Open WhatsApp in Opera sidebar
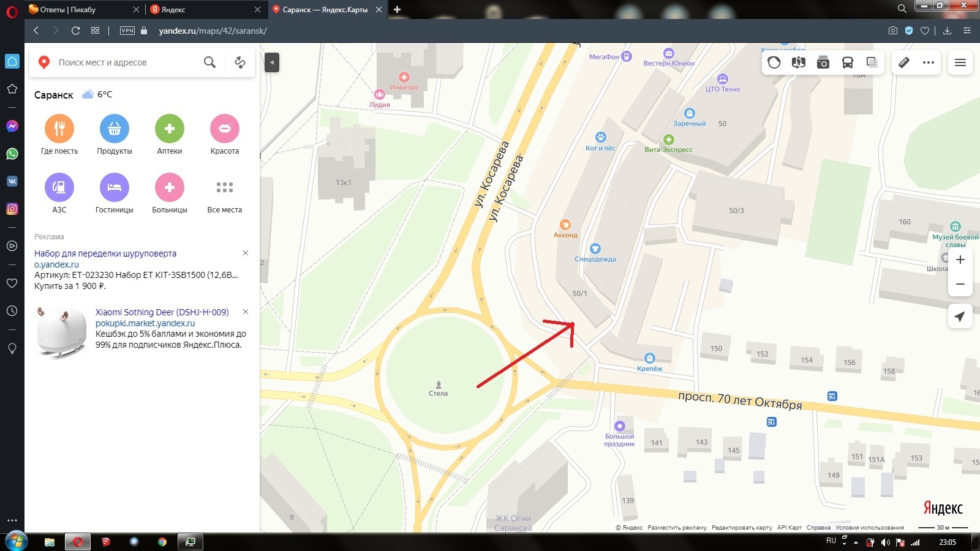980x551 pixels. click(12, 154)
